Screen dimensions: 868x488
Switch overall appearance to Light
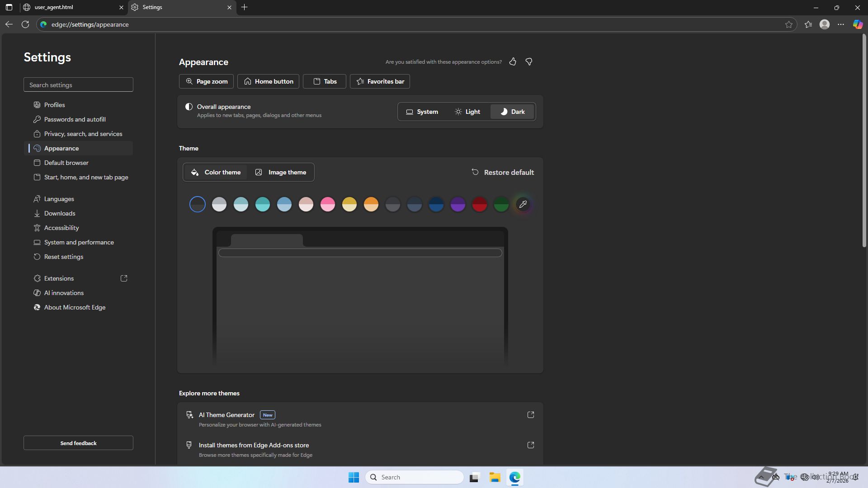pos(467,112)
